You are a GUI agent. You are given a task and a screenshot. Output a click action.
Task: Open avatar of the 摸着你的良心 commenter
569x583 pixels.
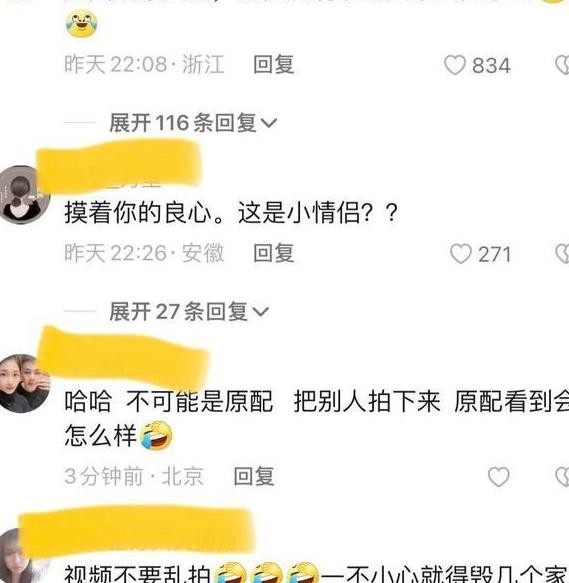[x=25, y=195]
